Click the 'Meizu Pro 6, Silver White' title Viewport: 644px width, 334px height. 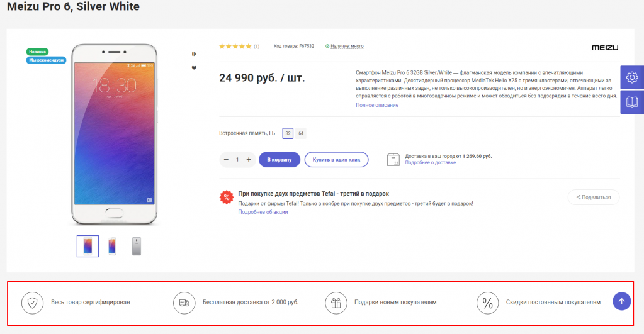pyautogui.click(x=73, y=6)
